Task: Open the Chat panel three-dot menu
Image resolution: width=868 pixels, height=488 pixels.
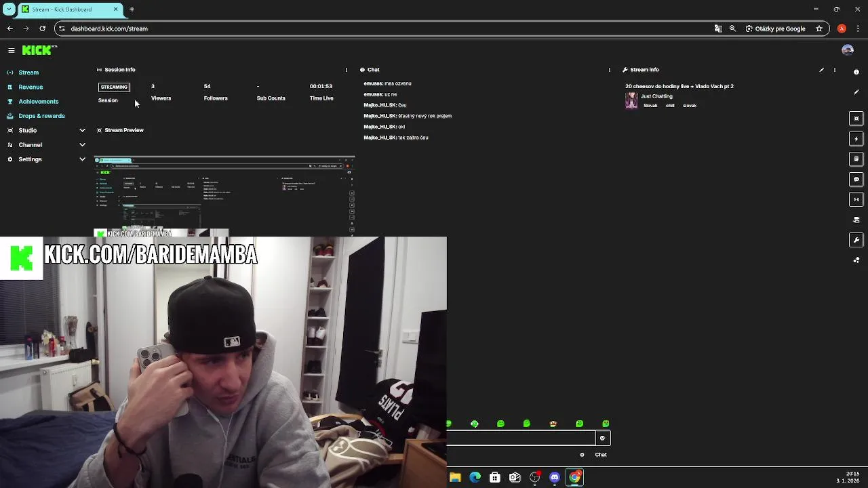Action: click(610, 70)
